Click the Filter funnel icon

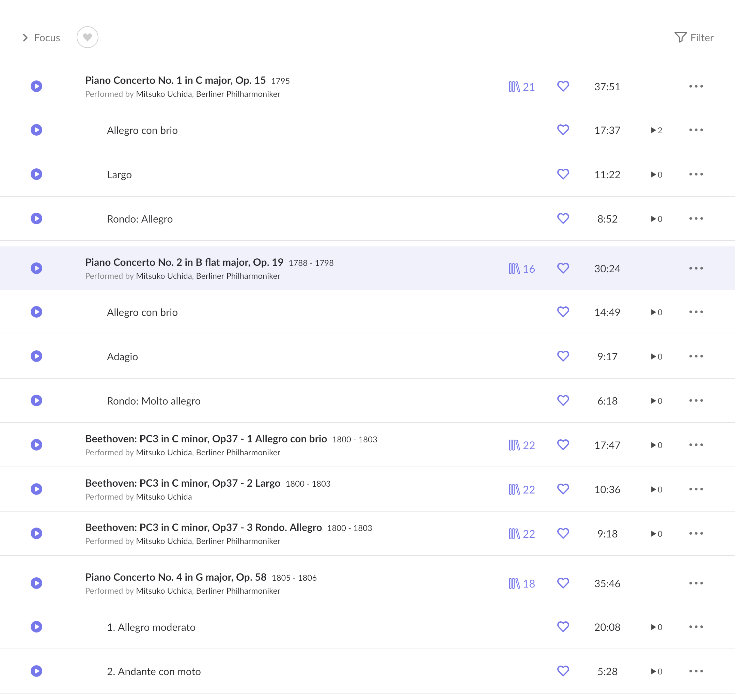pos(680,37)
